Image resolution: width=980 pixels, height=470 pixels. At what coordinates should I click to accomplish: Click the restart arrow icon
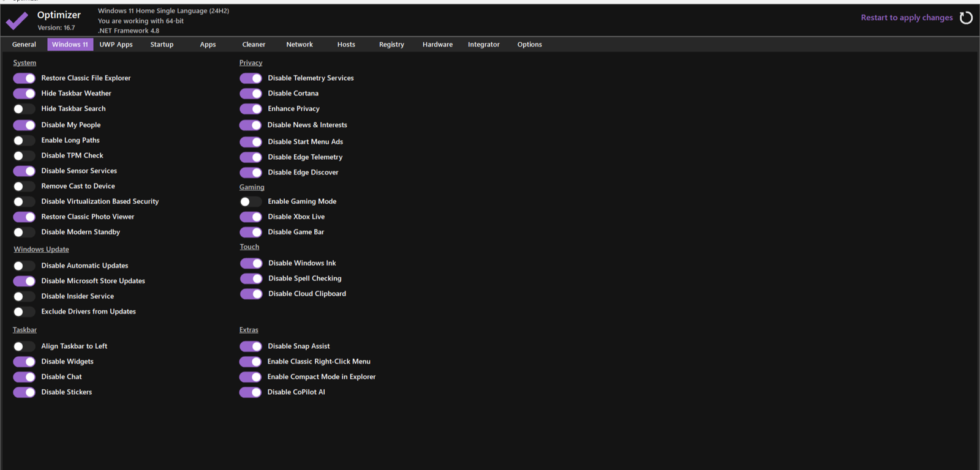(x=966, y=18)
